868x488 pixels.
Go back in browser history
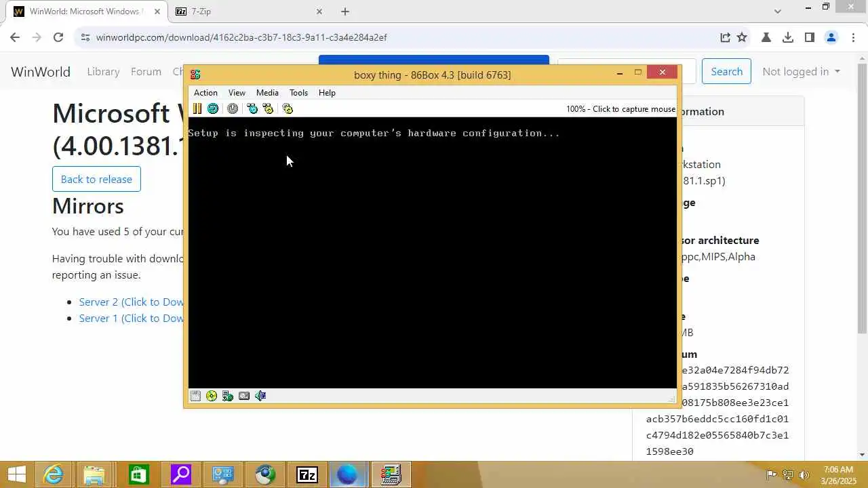point(16,37)
